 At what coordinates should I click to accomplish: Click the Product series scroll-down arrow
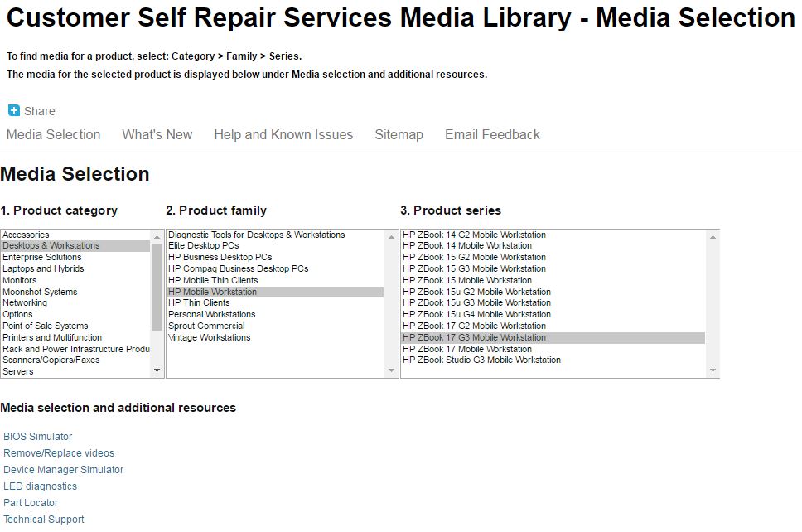(713, 370)
